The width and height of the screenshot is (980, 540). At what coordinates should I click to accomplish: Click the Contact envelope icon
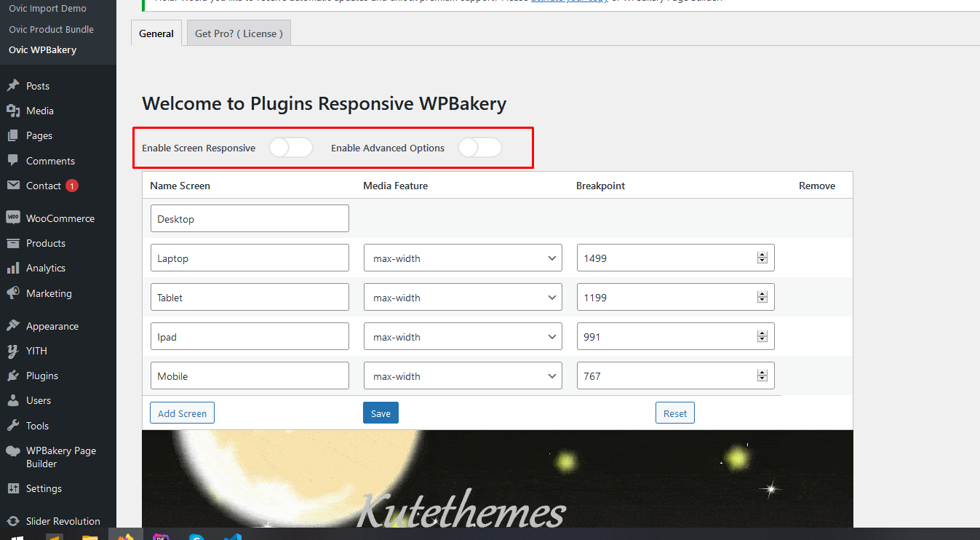tap(13, 186)
